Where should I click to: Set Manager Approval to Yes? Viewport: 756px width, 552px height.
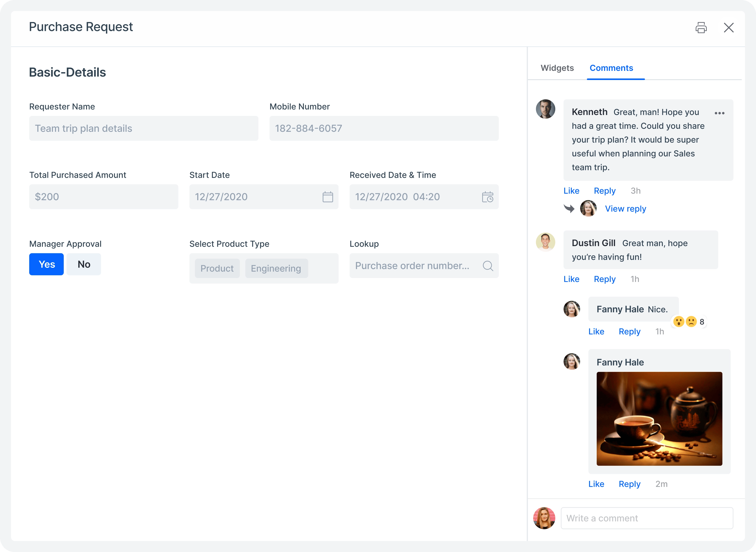(x=47, y=264)
